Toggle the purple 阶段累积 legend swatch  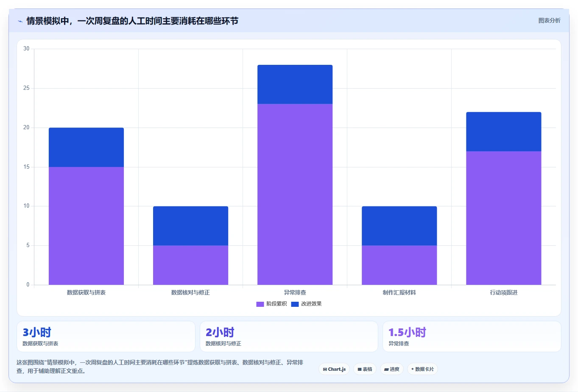(x=260, y=304)
